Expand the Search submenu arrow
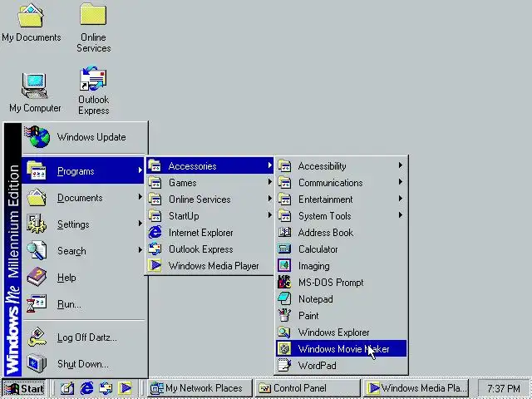The height and width of the screenshot is (399, 532). [140, 250]
